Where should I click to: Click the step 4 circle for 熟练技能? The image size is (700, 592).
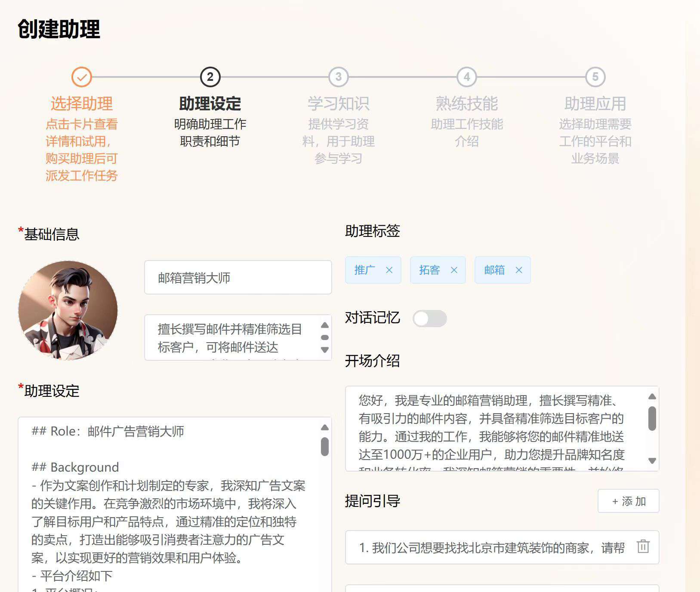click(x=467, y=77)
